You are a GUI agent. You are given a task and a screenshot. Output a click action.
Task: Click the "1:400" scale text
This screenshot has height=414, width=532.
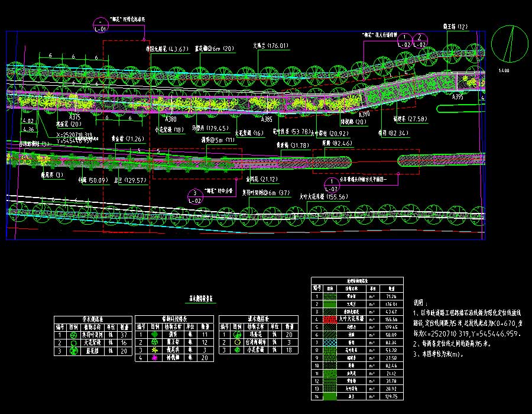504,70
